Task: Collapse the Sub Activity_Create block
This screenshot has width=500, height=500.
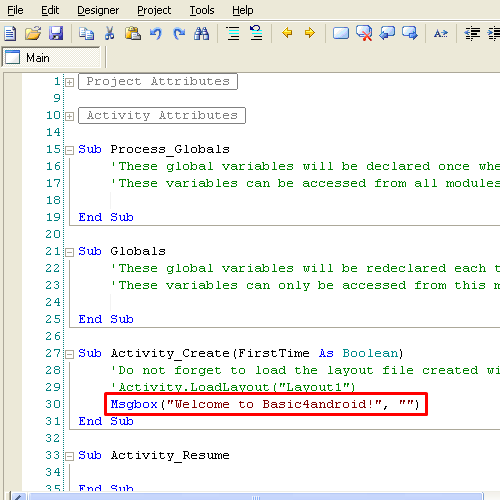Action: tap(69, 354)
